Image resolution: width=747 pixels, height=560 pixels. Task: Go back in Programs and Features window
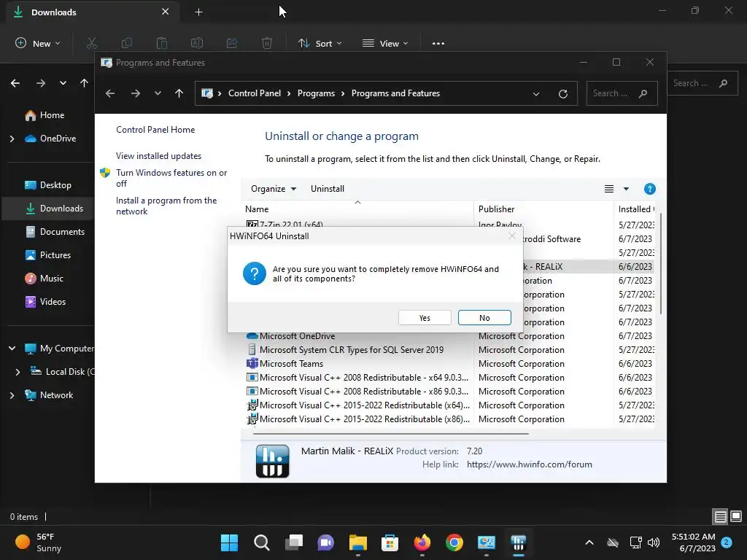click(x=110, y=93)
